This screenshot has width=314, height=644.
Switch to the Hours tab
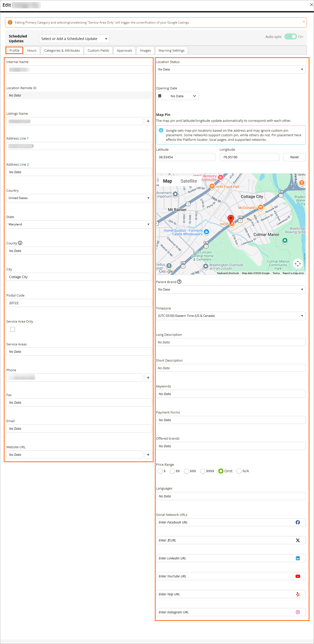pyautogui.click(x=32, y=50)
